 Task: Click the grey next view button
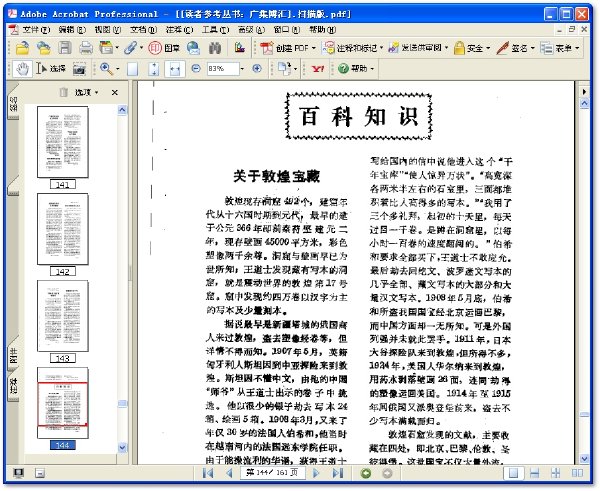coord(387,473)
